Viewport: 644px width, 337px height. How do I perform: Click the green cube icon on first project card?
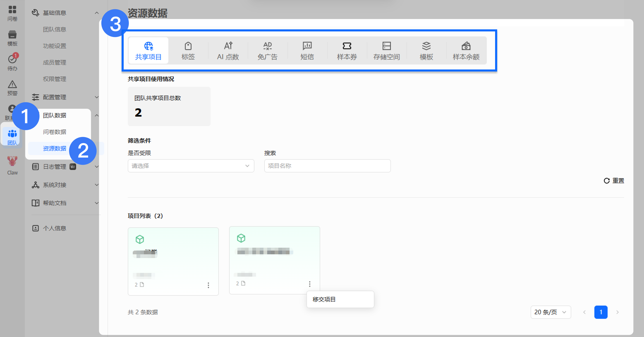(x=140, y=239)
